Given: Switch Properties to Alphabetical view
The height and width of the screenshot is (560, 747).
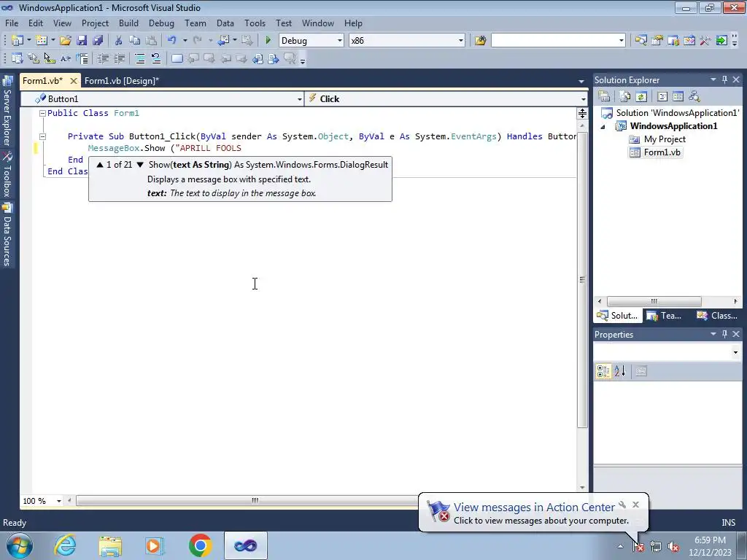Looking at the screenshot, I should (x=620, y=371).
